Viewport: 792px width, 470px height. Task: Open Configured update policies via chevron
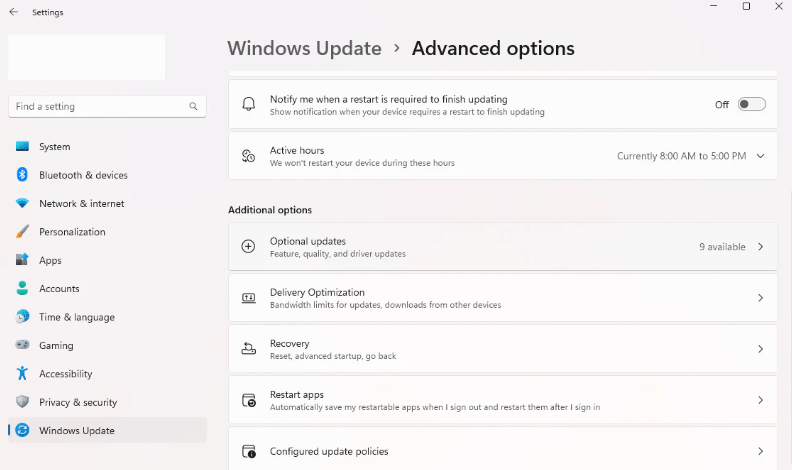[761, 451]
